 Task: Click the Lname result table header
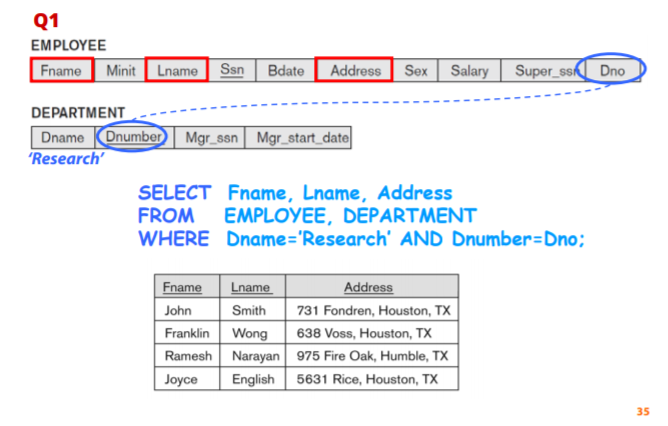coord(253,286)
